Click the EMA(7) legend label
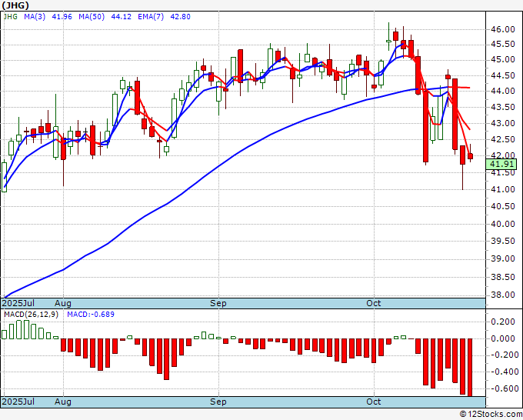The image size is (523, 420). pos(151,17)
